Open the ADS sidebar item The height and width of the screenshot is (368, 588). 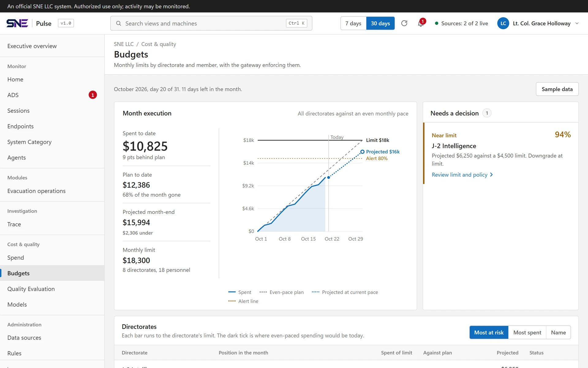click(x=52, y=95)
